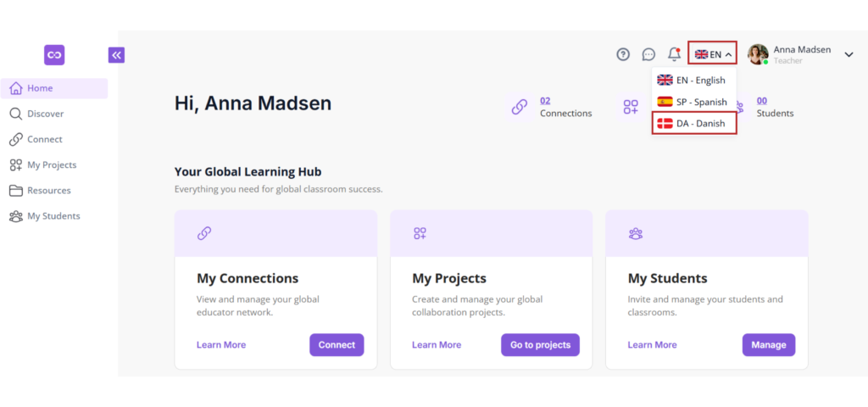Click the purple Connect button

pyautogui.click(x=337, y=345)
